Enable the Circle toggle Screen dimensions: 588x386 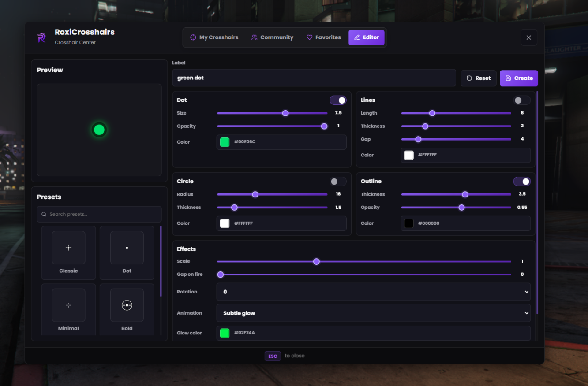pyautogui.click(x=338, y=182)
